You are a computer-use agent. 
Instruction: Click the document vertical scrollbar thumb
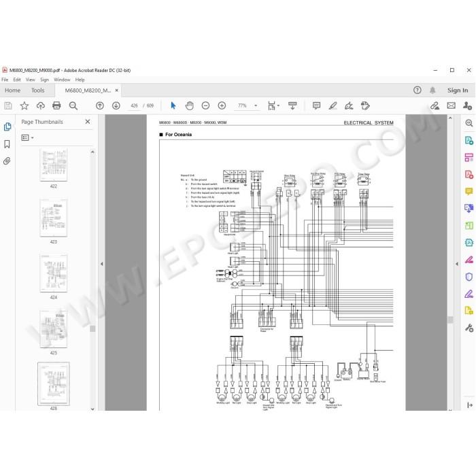(x=450, y=320)
